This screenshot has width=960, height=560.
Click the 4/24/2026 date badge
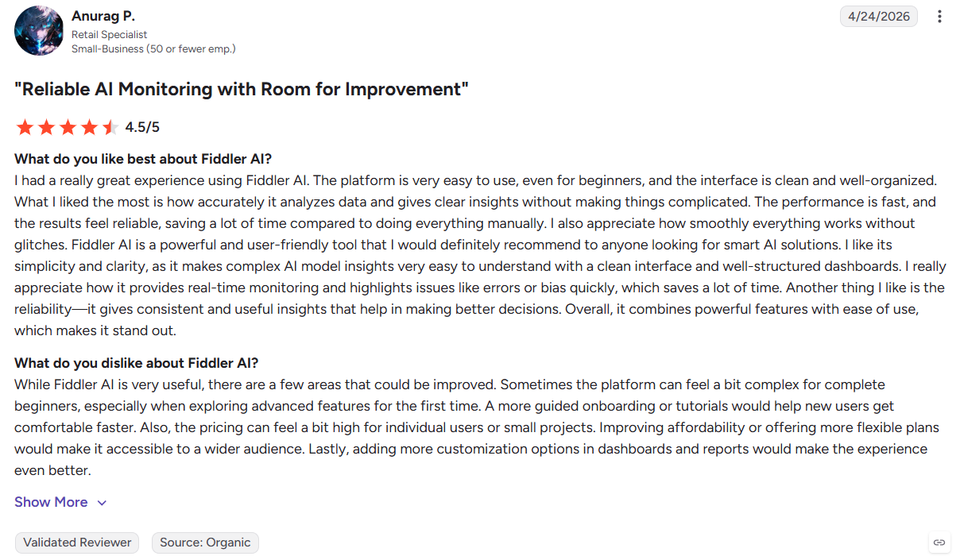point(879,17)
